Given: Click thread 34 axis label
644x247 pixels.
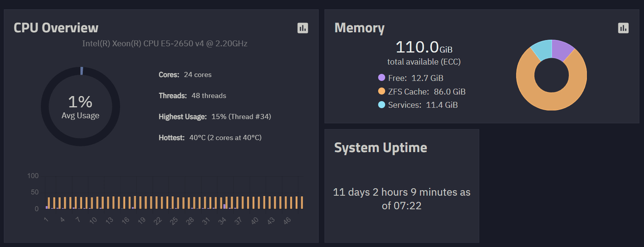Looking at the screenshot, I should tap(222, 221).
